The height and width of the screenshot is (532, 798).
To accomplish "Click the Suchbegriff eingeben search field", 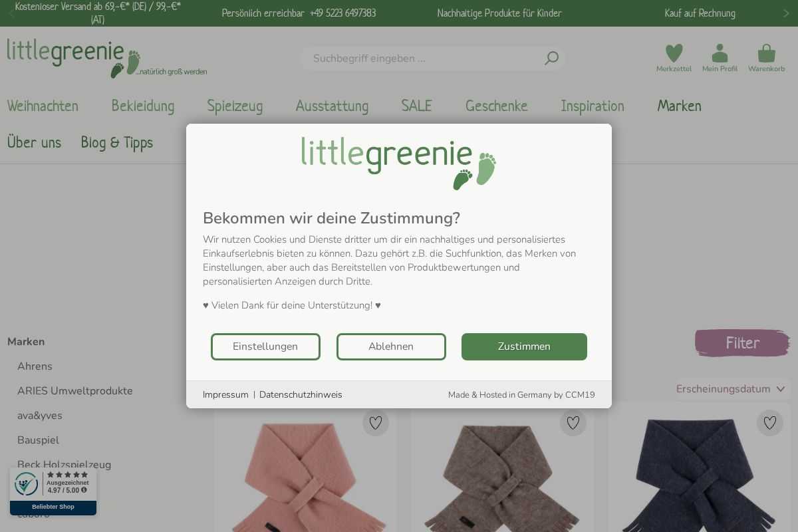I will coord(426,59).
